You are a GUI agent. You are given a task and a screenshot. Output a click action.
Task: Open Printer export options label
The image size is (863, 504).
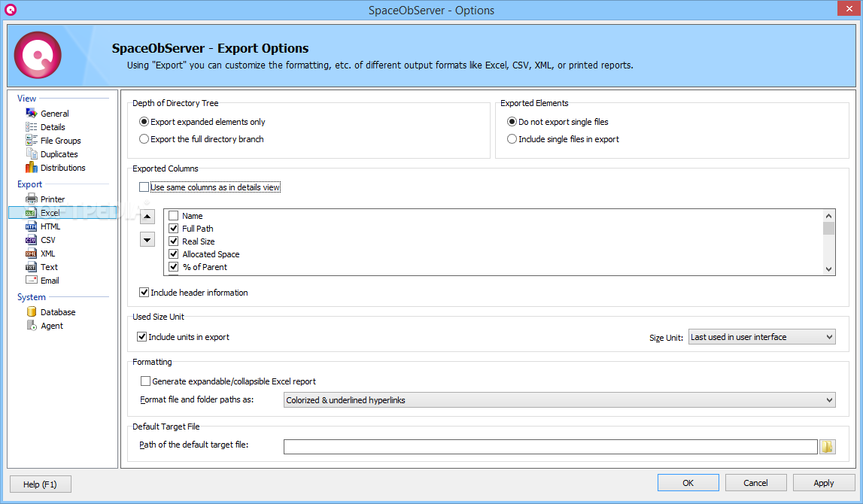(x=53, y=199)
